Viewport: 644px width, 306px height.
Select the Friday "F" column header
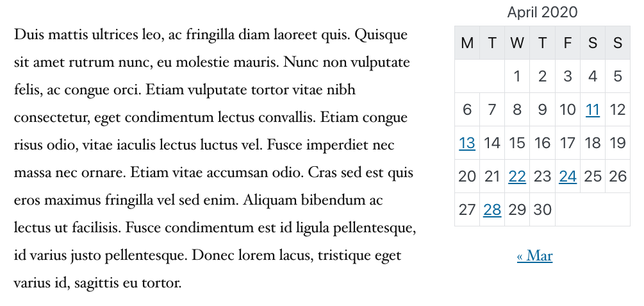point(568,43)
